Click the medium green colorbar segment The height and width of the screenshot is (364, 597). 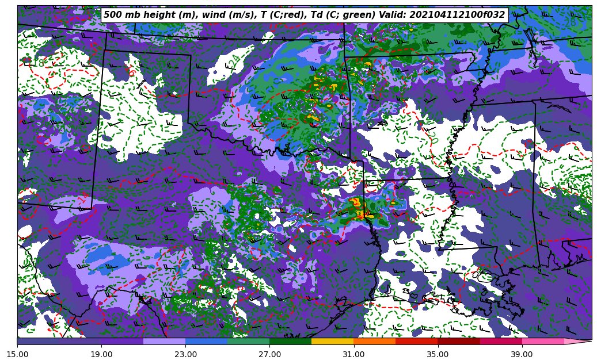tap(248, 341)
